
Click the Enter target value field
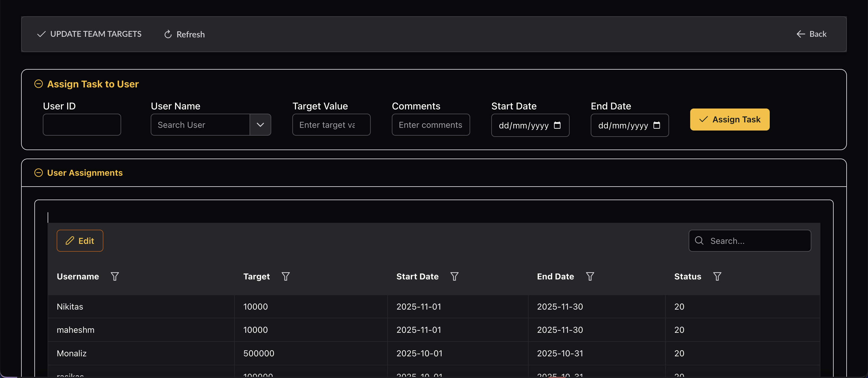pos(331,125)
